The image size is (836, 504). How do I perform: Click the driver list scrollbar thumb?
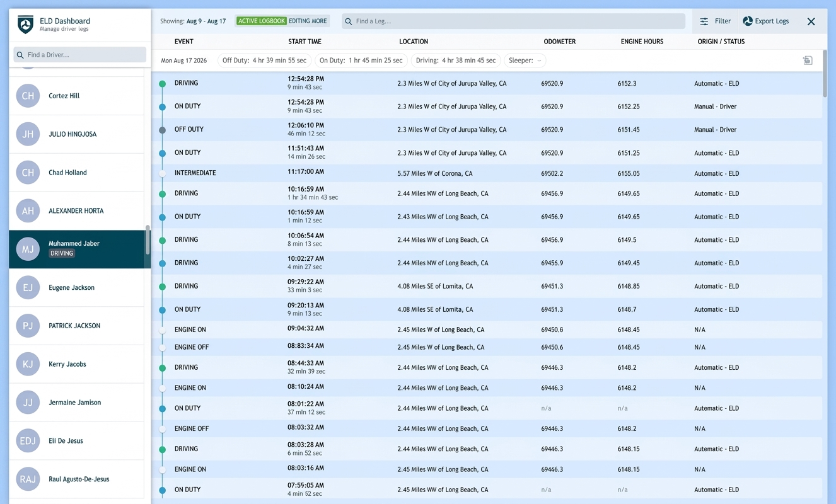coord(148,240)
